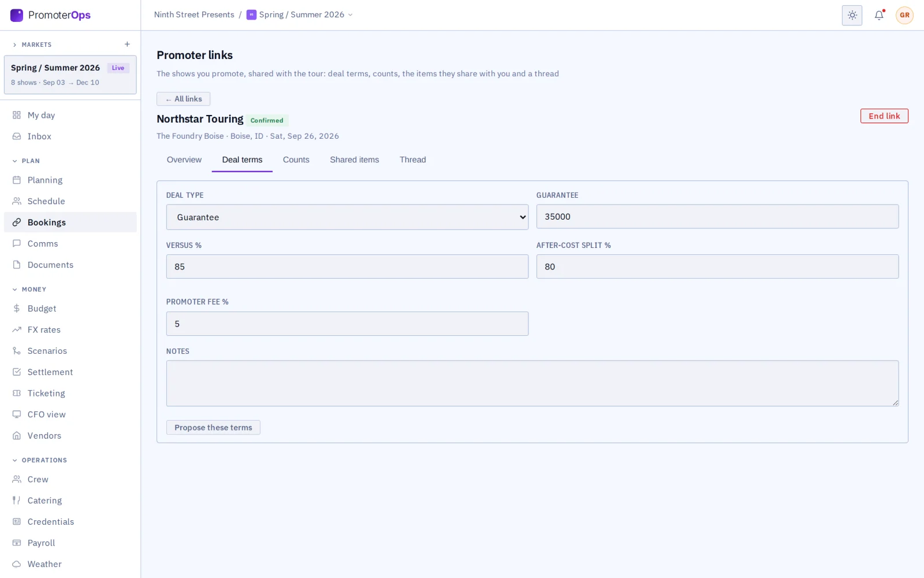Click the Comms chat icon
This screenshot has width=924, height=578.
[17, 244]
